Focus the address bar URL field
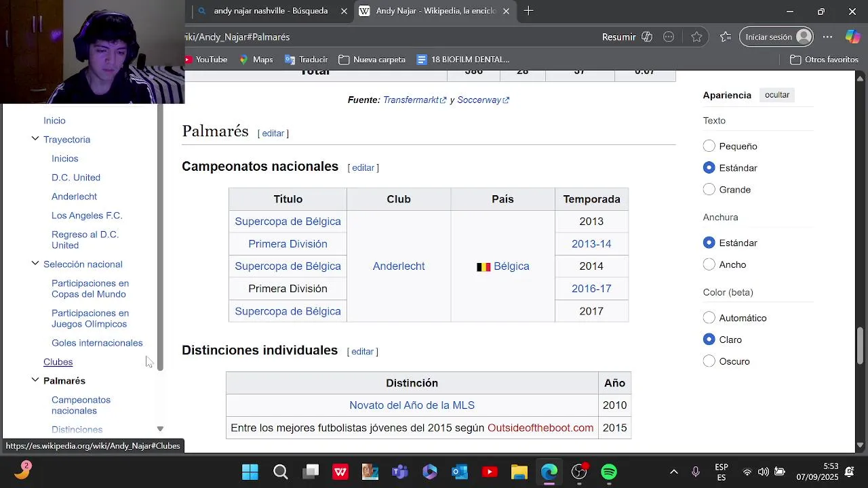Image resolution: width=868 pixels, height=488 pixels. (387, 37)
